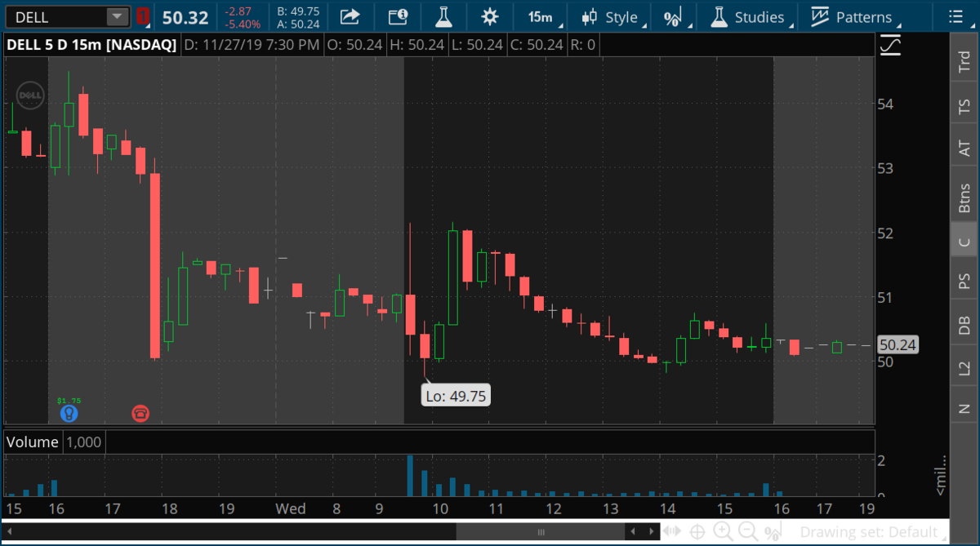Click the pan chart icon in bottom bar

point(673,531)
